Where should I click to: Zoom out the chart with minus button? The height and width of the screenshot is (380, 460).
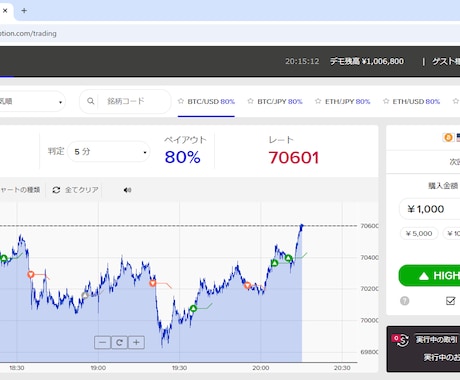tap(102, 342)
